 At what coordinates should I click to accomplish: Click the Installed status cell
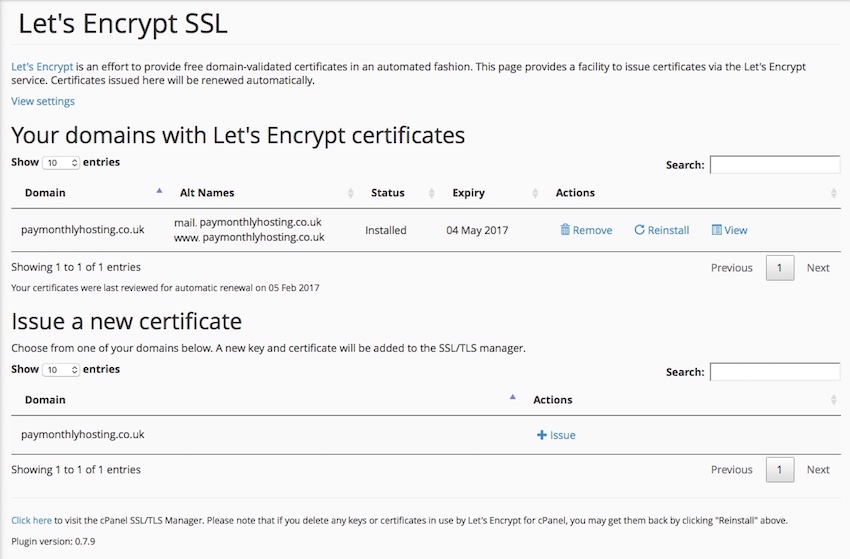coord(385,230)
